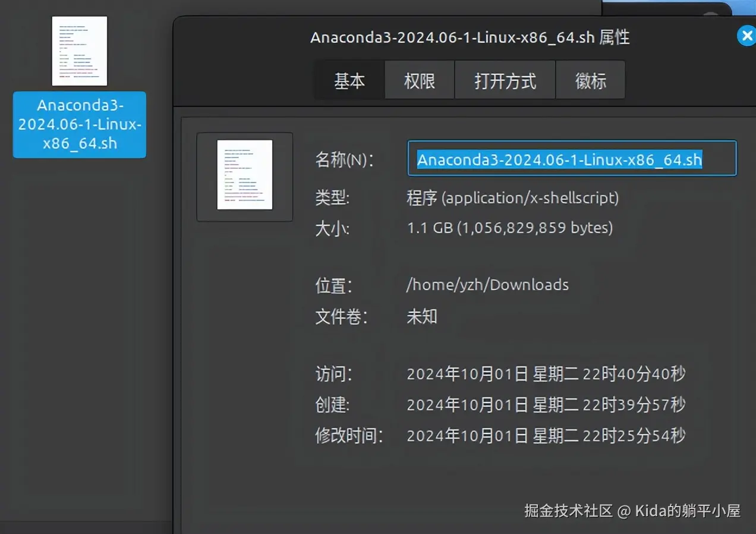Click the file name label under the Anaconda3 icon
Image resolution: width=756 pixels, height=534 pixels.
coord(80,124)
